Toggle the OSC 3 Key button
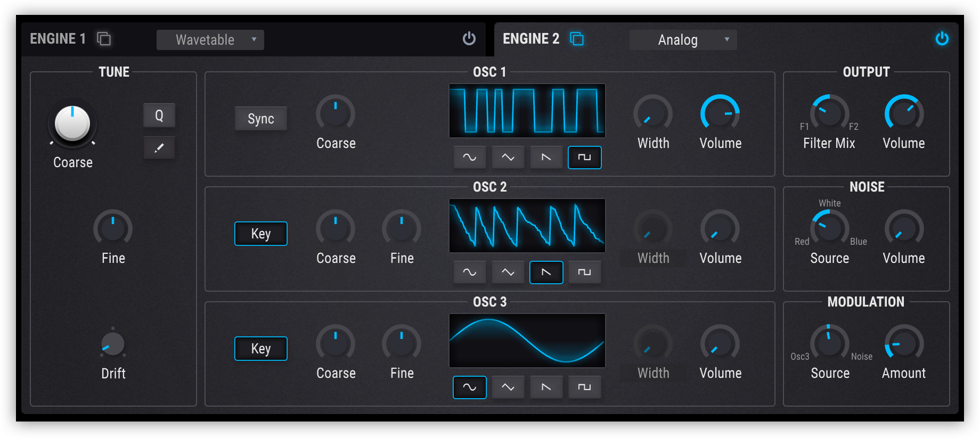 point(261,349)
